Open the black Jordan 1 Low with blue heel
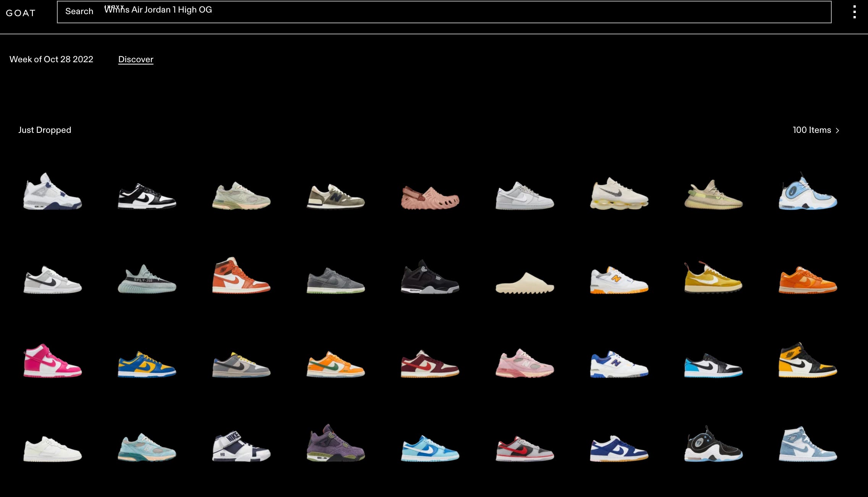Image resolution: width=868 pixels, height=497 pixels. pyautogui.click(x=713, y=366)
